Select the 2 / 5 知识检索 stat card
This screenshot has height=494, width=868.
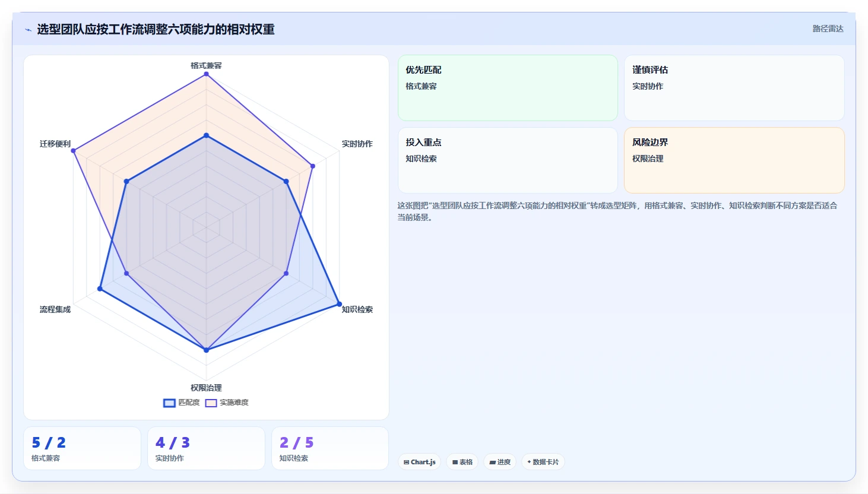click(x=330, y=448)
